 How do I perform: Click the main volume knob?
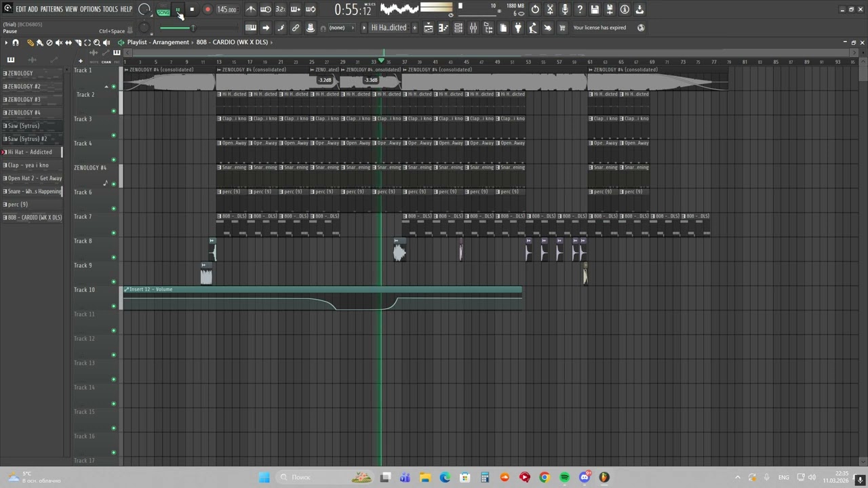pos(144,9)
